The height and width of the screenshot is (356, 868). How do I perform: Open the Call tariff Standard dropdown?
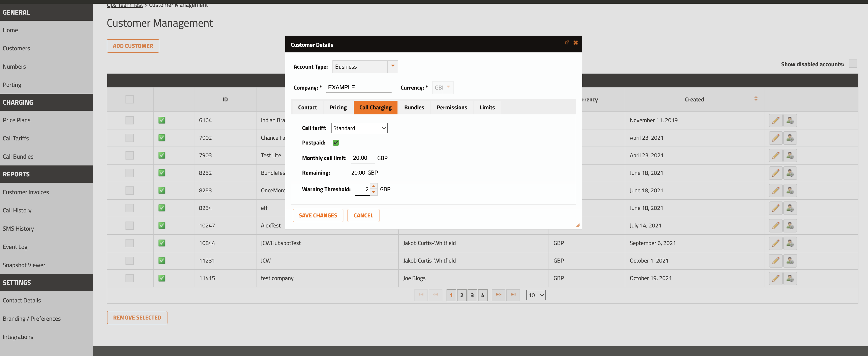pos(359,128)
